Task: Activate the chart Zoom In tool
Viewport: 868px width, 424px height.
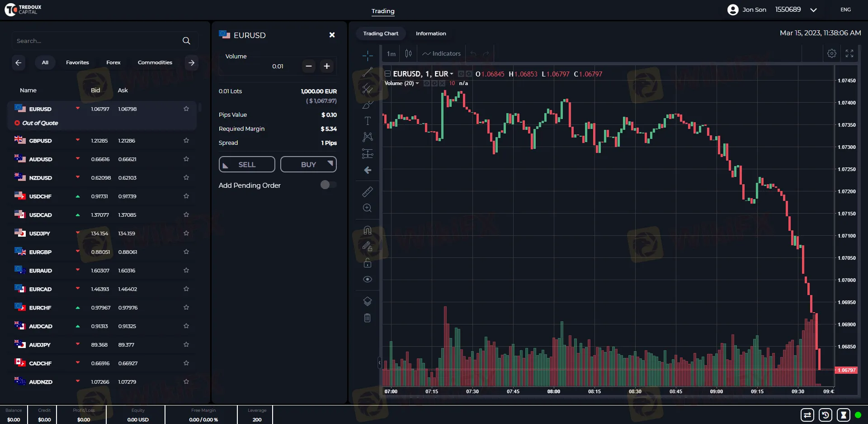Action: [x=368, y=208]
